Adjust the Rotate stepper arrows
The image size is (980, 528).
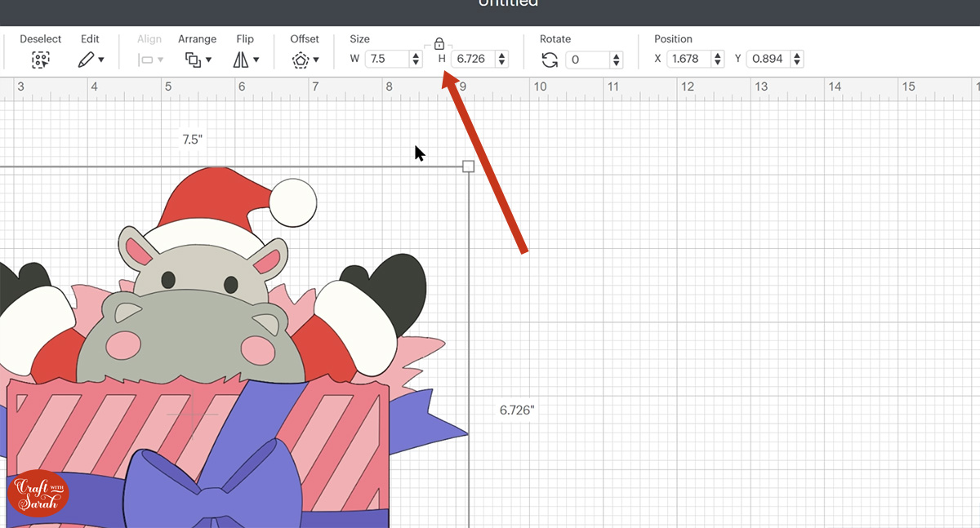pyautogui.click(x=617, y=60)
